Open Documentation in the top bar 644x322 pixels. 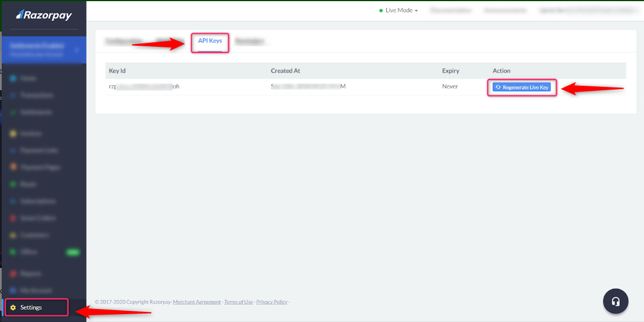(x=451, y=11)
